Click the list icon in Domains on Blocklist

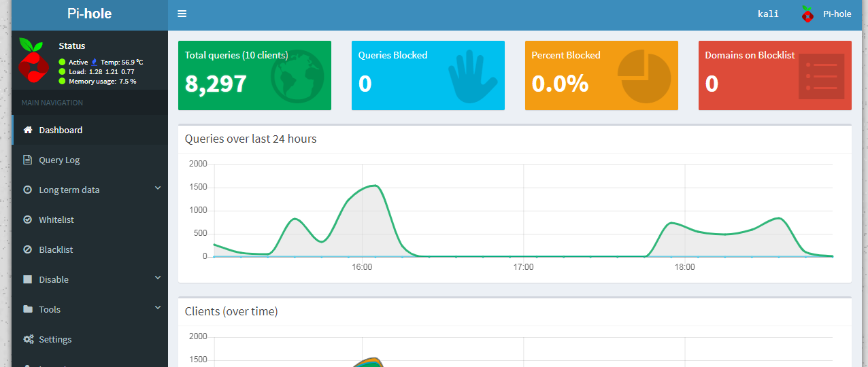pyautogui.click(x=821, y=76)
